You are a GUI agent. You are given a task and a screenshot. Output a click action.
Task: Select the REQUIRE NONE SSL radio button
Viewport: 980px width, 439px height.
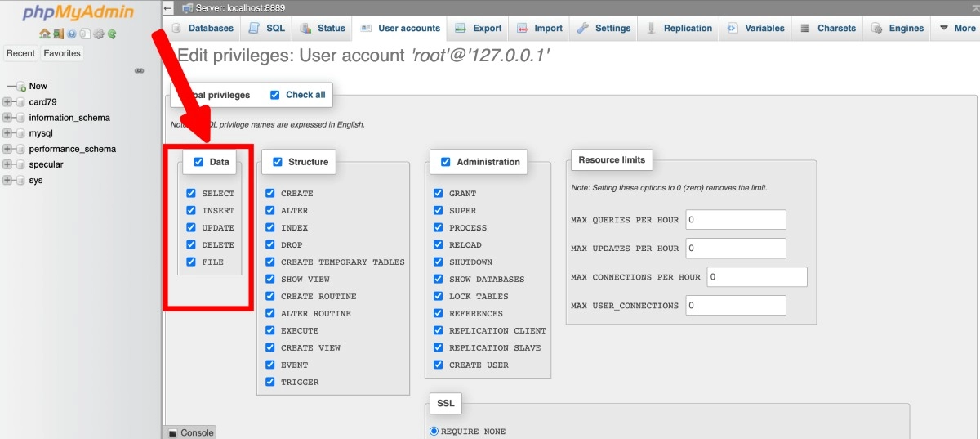tap(434, 431)
